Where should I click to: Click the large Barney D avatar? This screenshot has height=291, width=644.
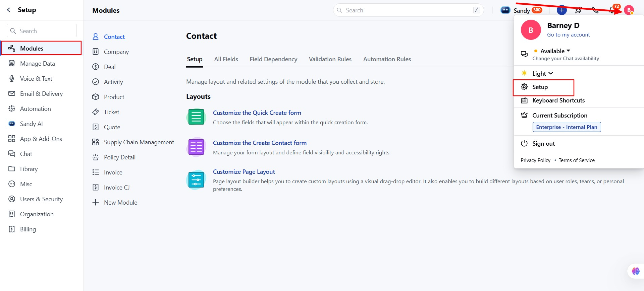tap(531, 30)
